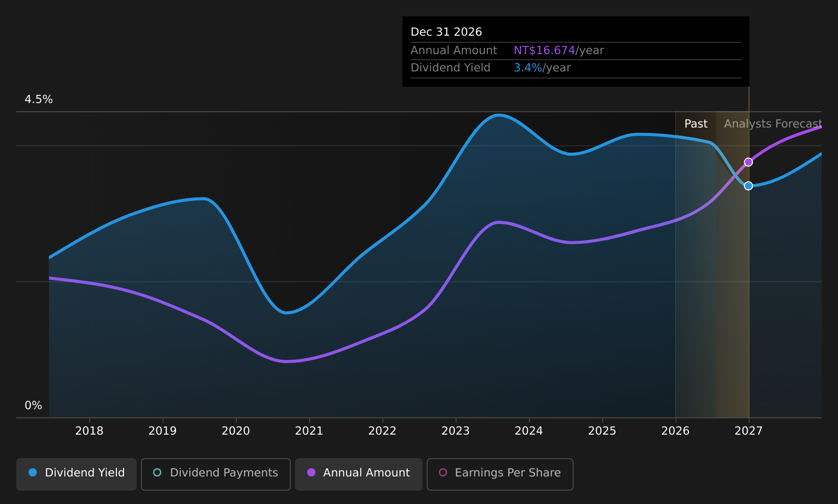Click the 2021 x-axis label
The height and width of the screenshot is (504, 838).
click(x=309, y=431)
